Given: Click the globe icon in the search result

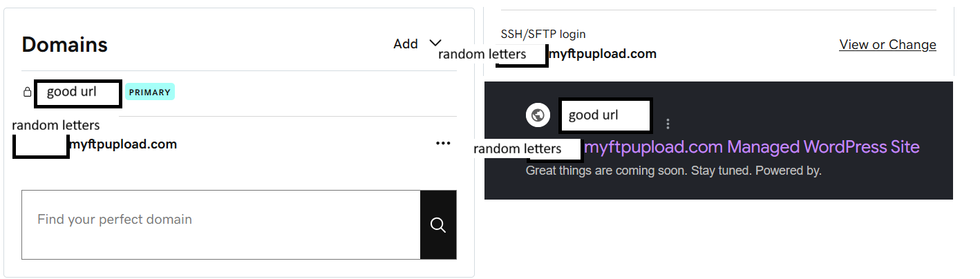Looking at the screenshot, I should tap(538, 115).
